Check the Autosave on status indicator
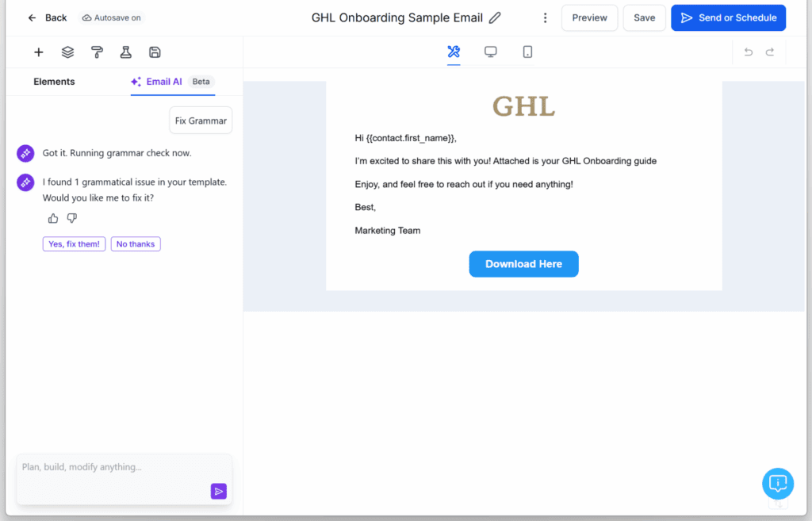Image resolution: width=812 pixels, height=521 pixels. pyautogui.click(x=110, y=17)
